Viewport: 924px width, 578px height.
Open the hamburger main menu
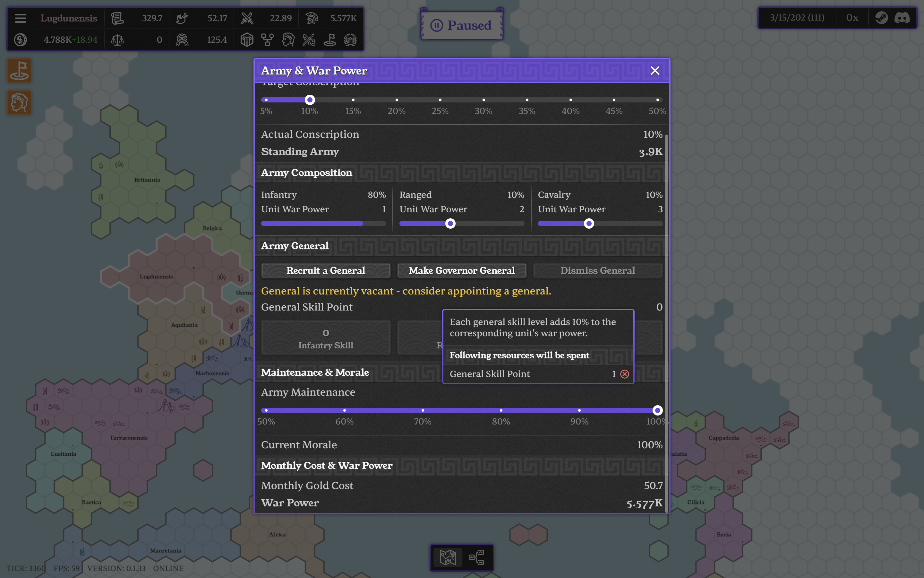(x=20, y=18)
